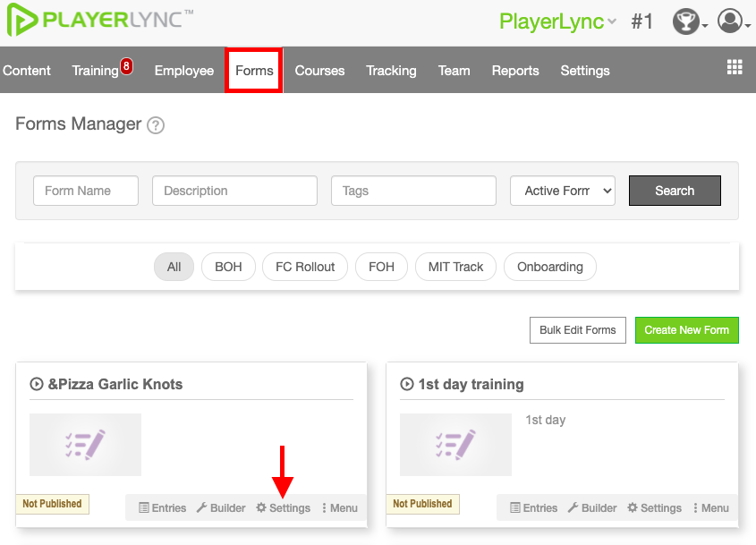Filter forms by BOH tag

point(228,267)
